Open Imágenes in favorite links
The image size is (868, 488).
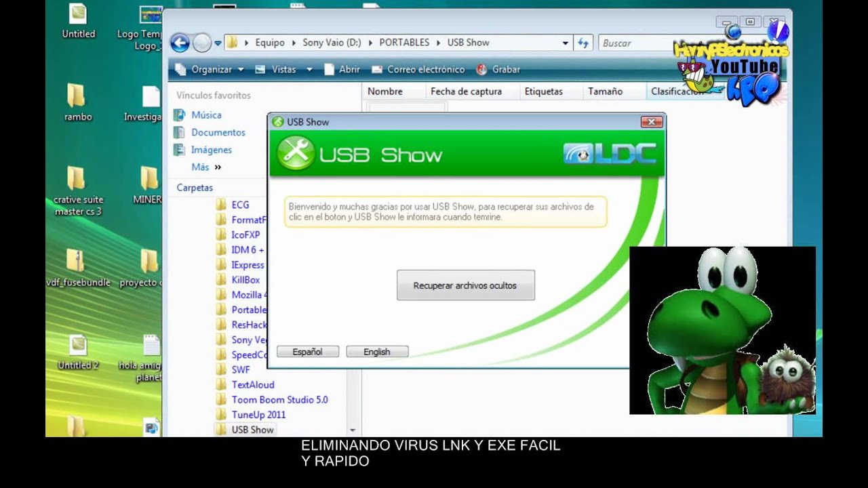point(212,150)
